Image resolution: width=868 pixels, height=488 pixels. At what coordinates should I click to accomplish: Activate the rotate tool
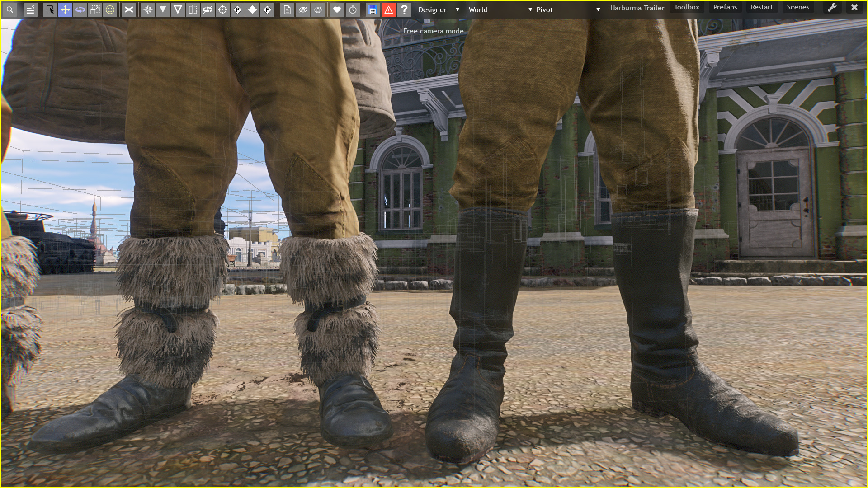(x=80, y=9)
